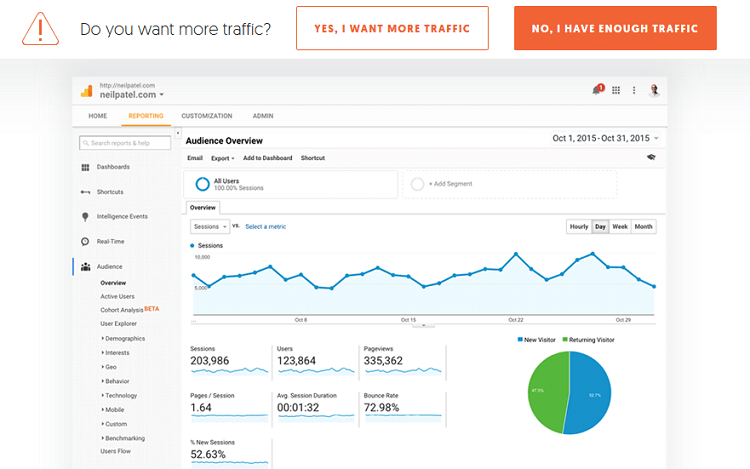Expand the Demographics section
Viewport: 750px width, 469px height.
point(123,338)
